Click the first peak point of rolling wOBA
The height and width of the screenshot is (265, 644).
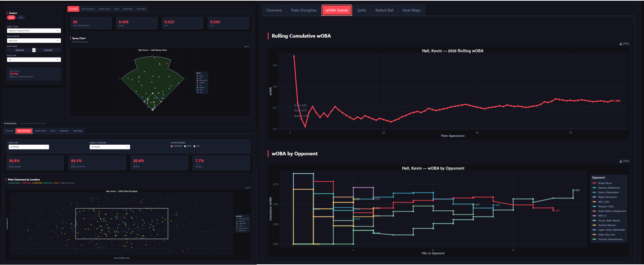294,56
